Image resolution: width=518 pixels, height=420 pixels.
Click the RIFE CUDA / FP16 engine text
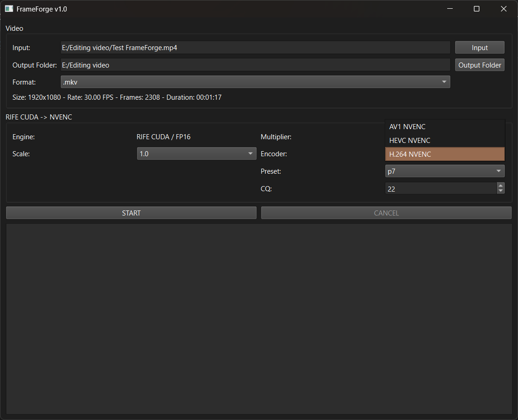pyautogui.click(x=164, y=136)
